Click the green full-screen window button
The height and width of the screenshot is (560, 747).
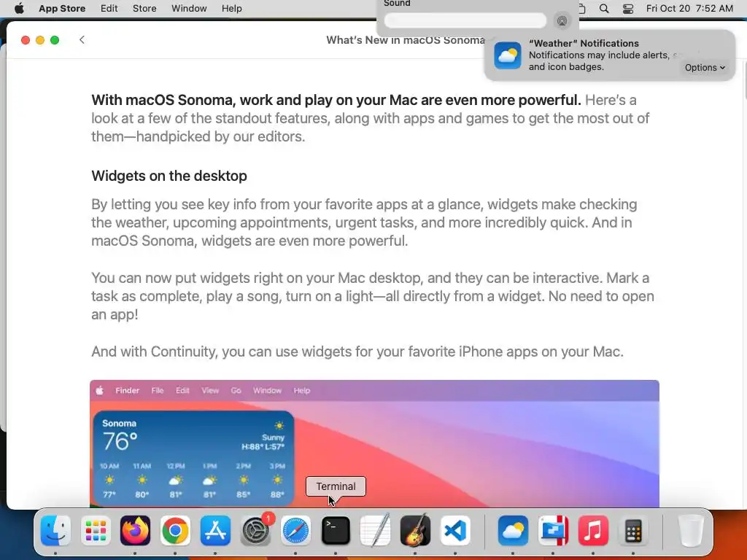(55, 40)
